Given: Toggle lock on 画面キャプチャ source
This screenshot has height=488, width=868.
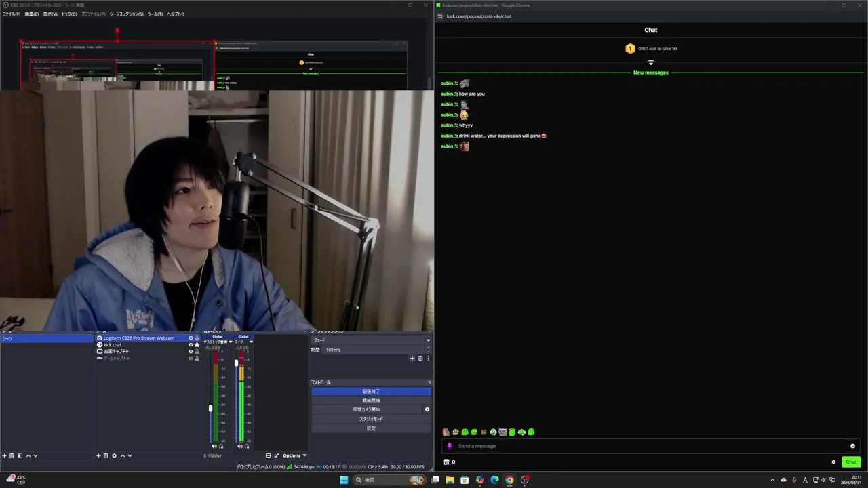Looking at the screenshot, I should pyautogui.click(x=197, y=351).
